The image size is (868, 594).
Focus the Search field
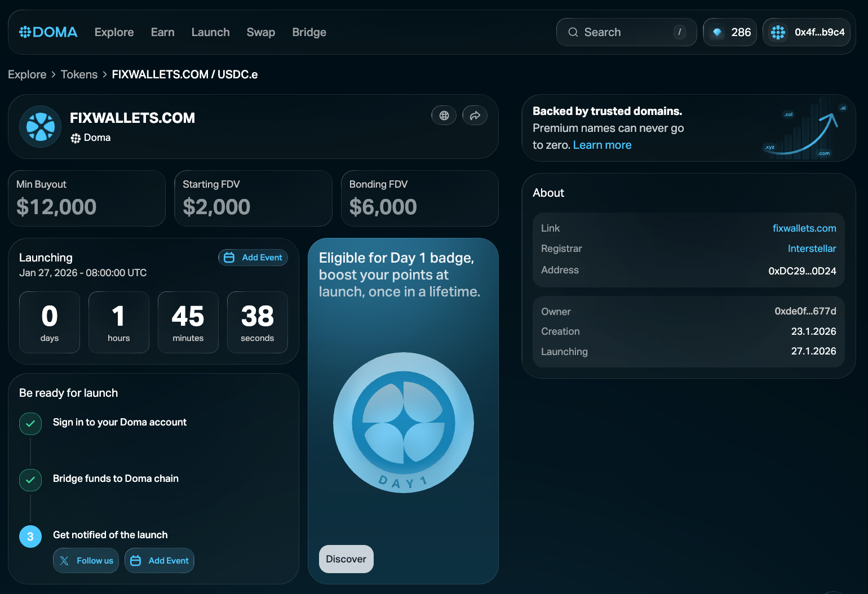click(x=626, y=32)
